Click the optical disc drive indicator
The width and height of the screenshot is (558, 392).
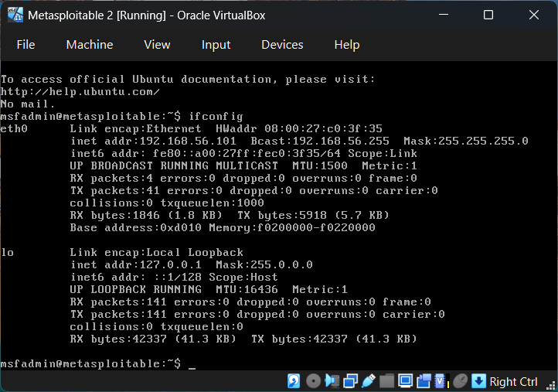[x=313, y=381]
